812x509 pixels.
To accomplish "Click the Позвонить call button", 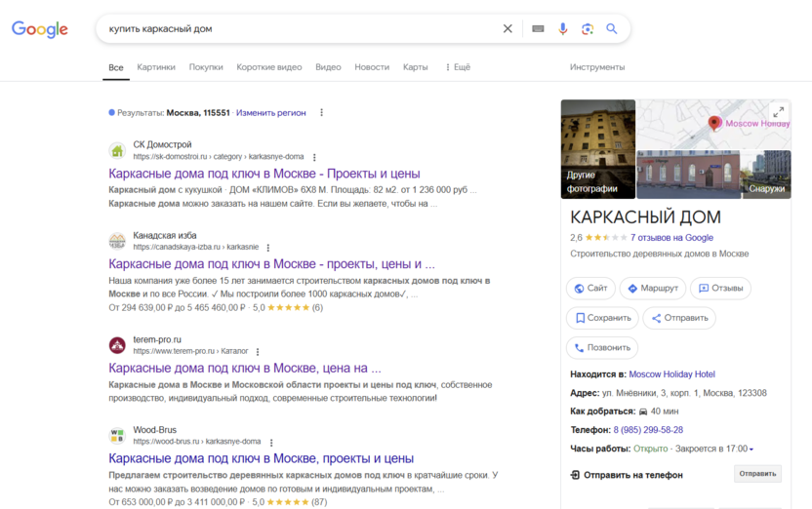I will tap(602, 347).
